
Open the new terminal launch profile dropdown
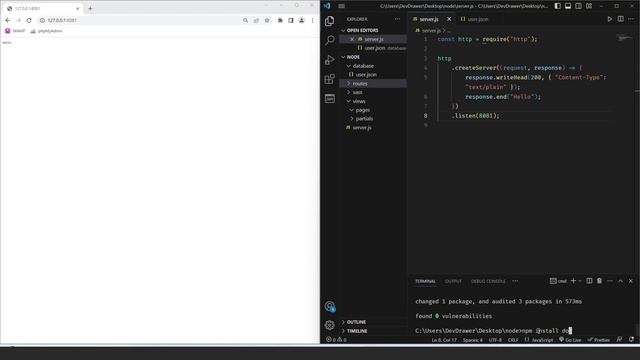coord(580,281)
